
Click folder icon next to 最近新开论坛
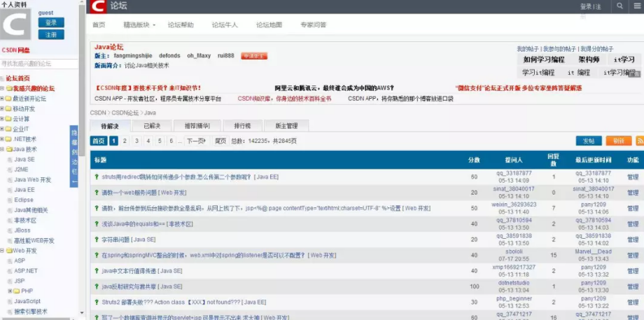point(8,99)
